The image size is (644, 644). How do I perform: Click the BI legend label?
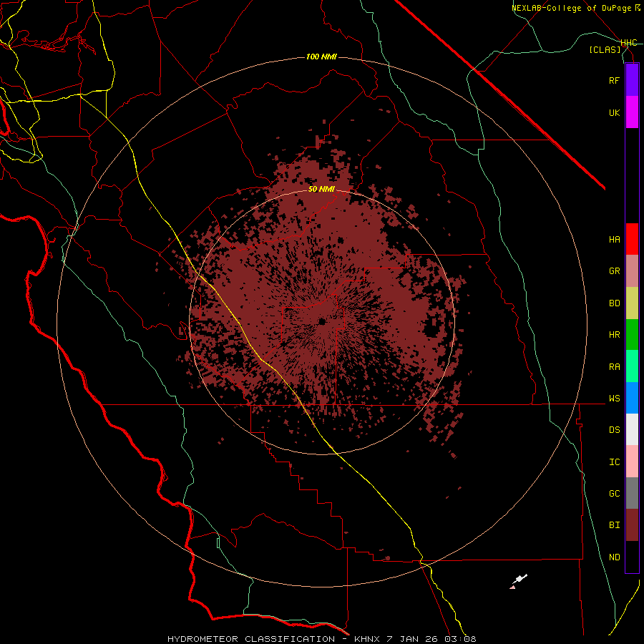point(614,525)
